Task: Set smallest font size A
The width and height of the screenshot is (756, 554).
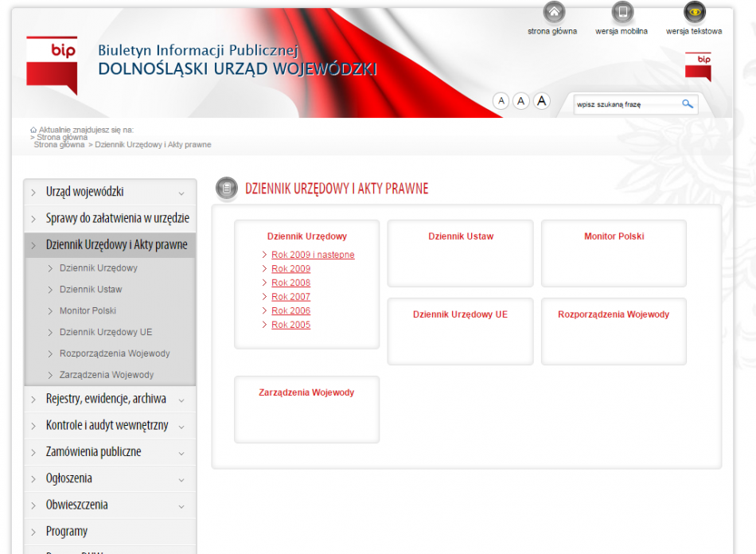Action: [501, 101]
